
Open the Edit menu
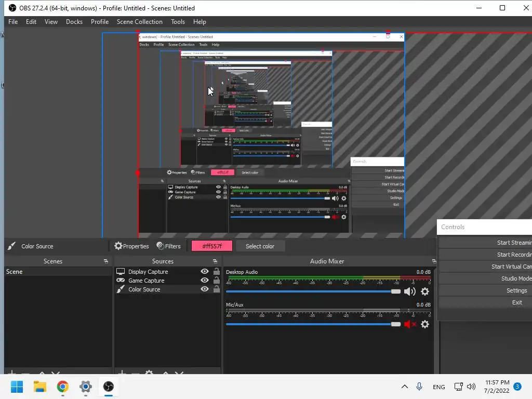point(31,22)
